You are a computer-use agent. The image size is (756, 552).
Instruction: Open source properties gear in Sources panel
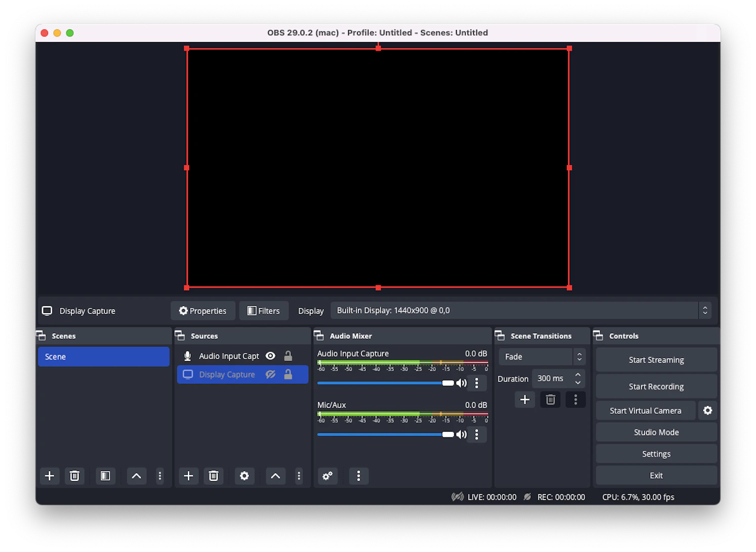click(244, 476)
